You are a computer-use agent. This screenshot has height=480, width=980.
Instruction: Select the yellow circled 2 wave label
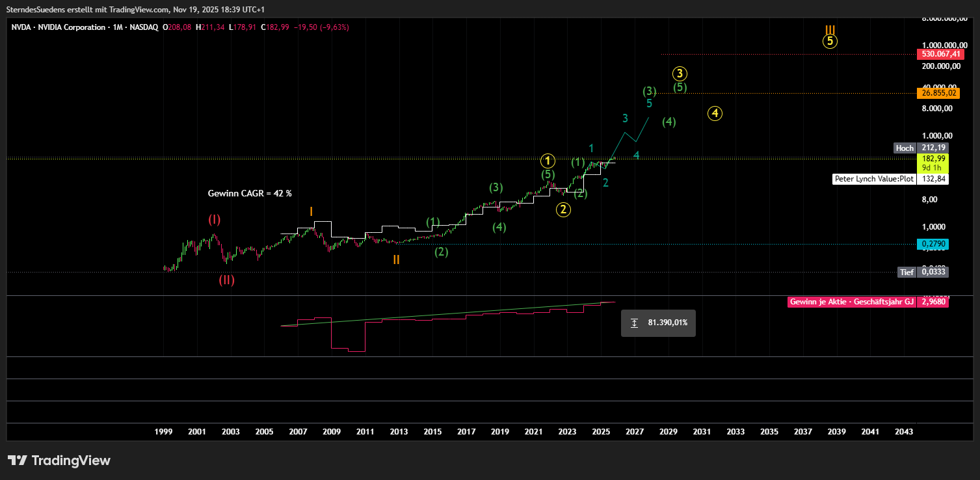point(563,209)
